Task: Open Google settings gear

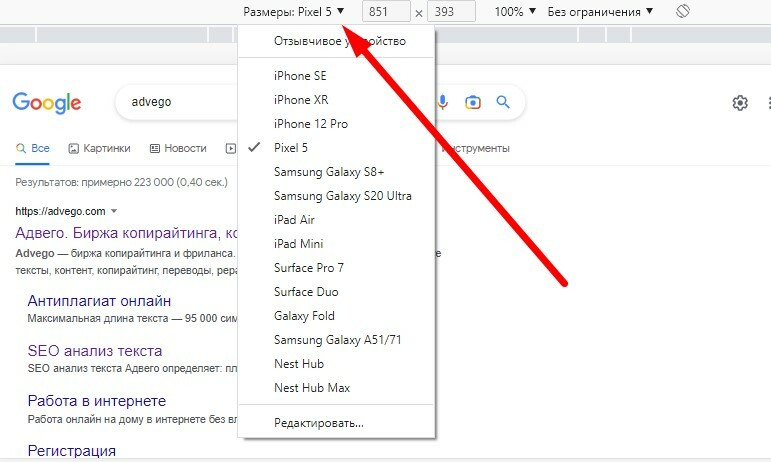Action: 740,103
